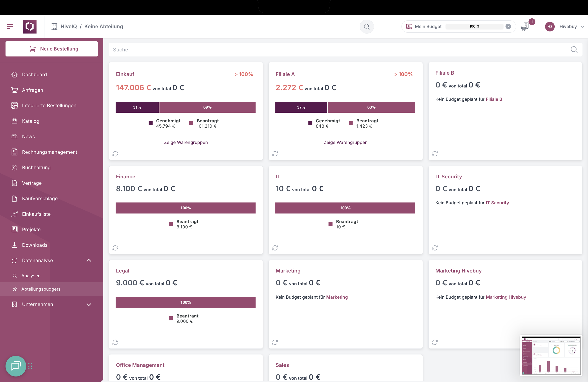
Task: Click the budget help question mark icon
Action: (x=509, y=26)
